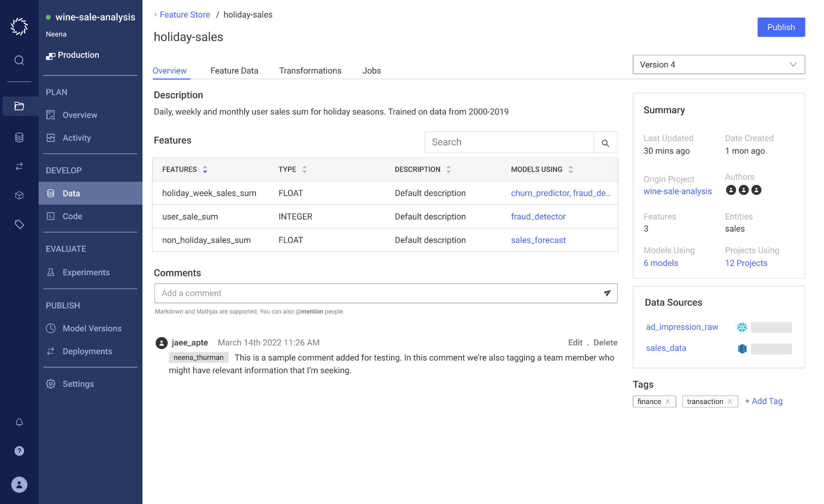Remove the transaction tag
Viewport: 824px width, 504px height.
[x=730, y=401]
